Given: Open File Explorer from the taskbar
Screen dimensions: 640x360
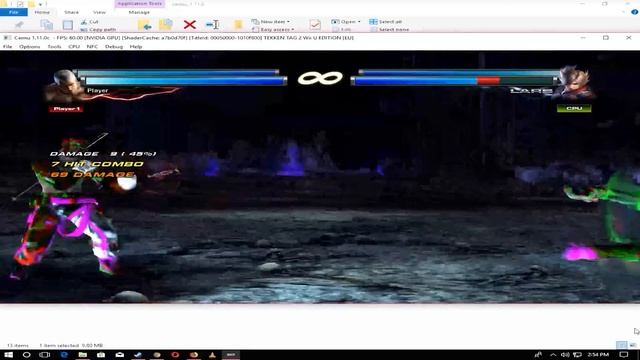Looking at the screenshot, I should 82,355.
